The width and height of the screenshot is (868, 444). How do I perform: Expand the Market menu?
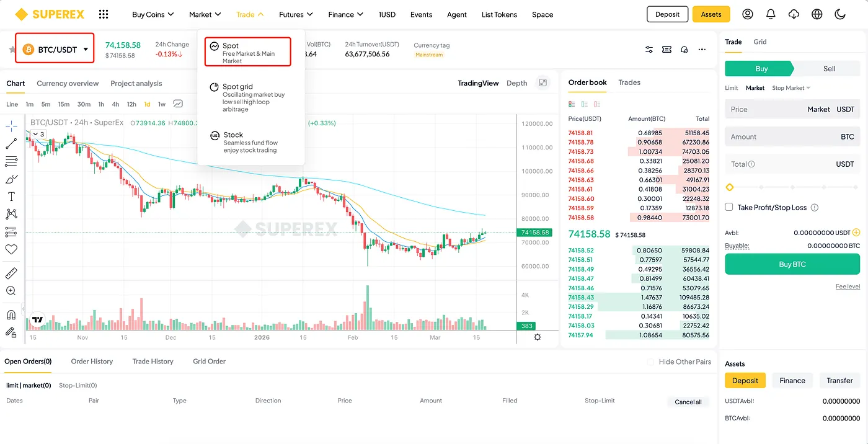(205, 14)
